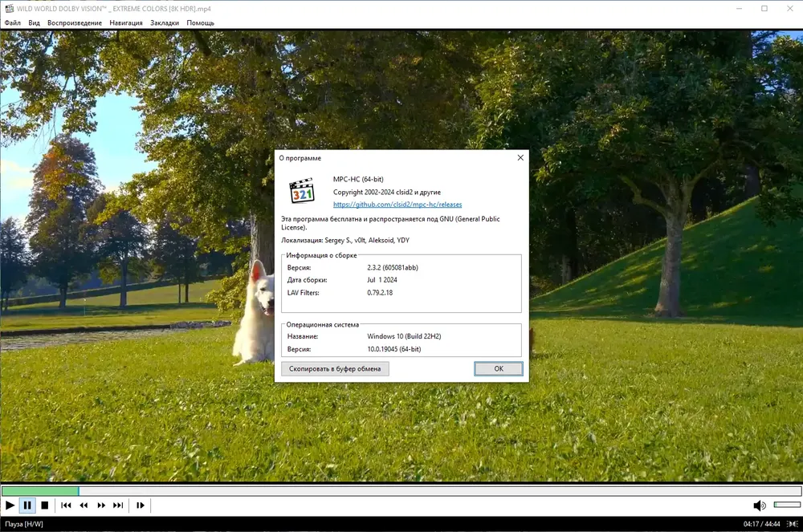Click the Play button

[10, 506]
